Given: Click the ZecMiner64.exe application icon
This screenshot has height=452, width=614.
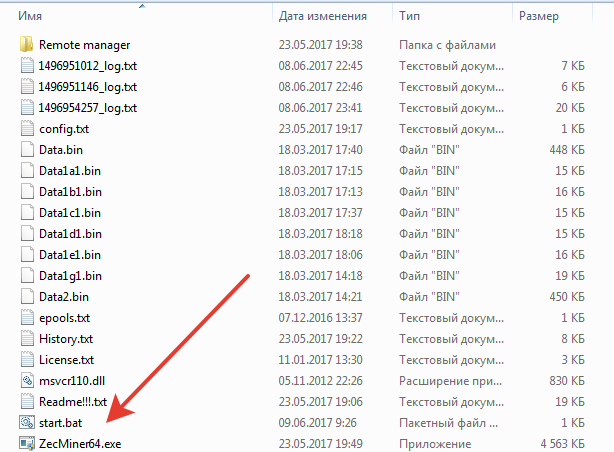Looking at the screenshot, I should click(27, 443).
